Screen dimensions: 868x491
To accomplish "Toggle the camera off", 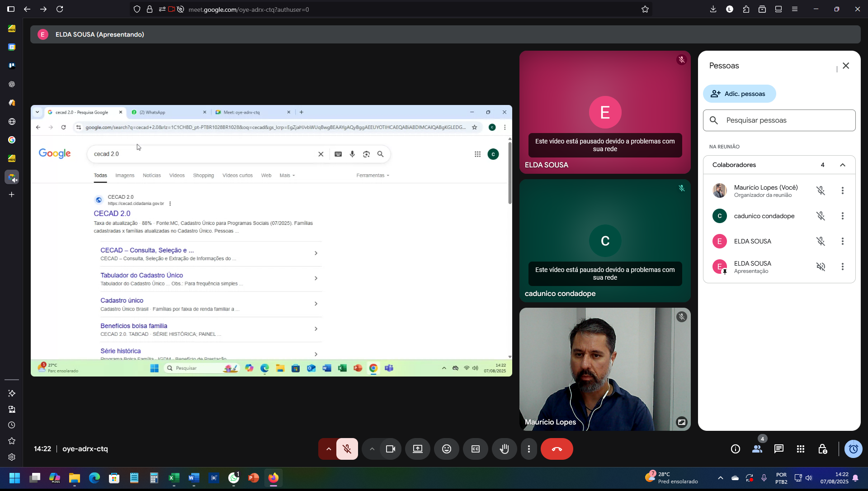I will coord(391,449).
